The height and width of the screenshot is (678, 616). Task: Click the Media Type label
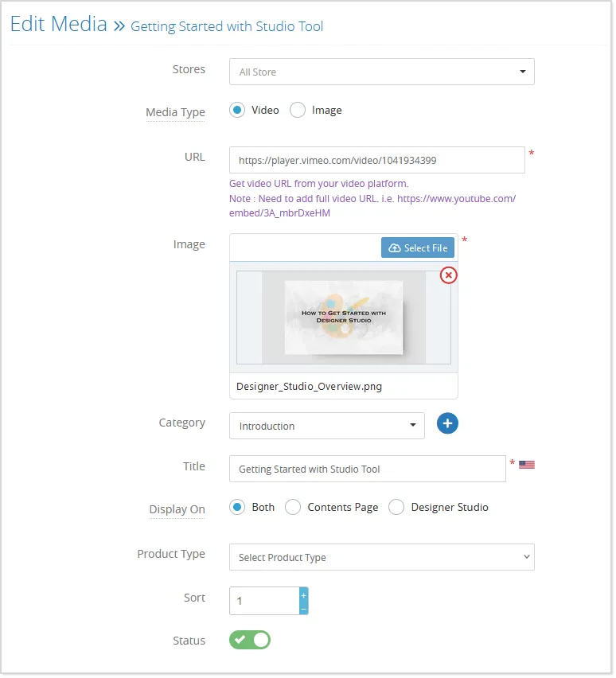click(176, 112)
